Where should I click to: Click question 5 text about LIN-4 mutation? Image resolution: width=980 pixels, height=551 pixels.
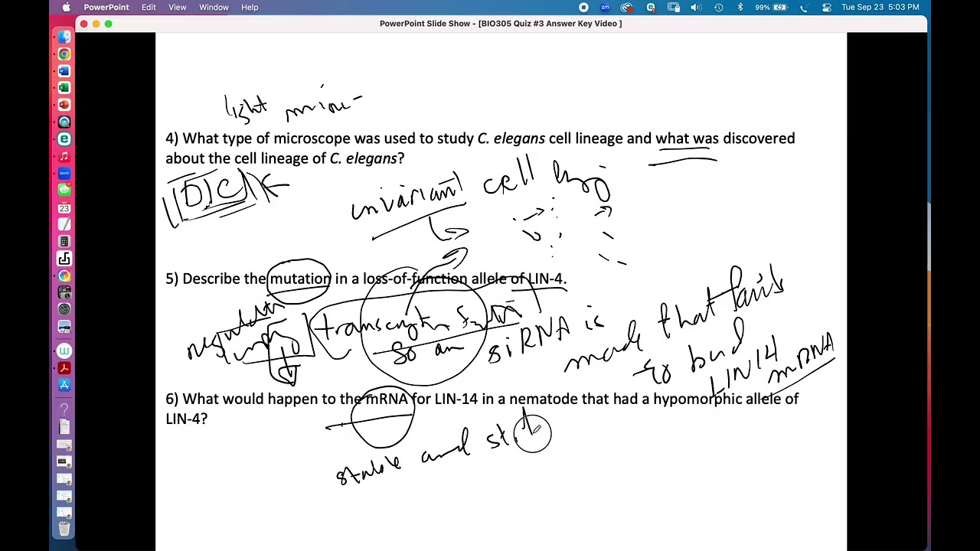tap(366, 279)
